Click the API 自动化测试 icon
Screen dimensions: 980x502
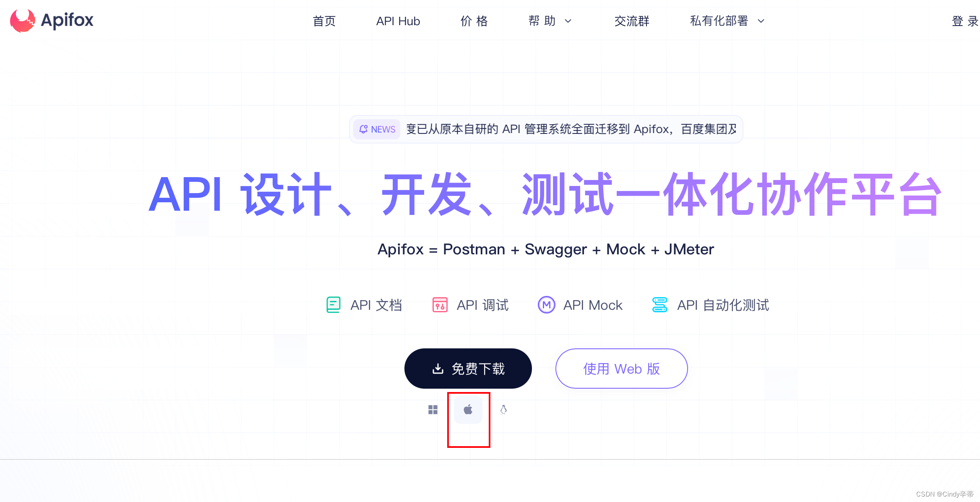point(660,305)
